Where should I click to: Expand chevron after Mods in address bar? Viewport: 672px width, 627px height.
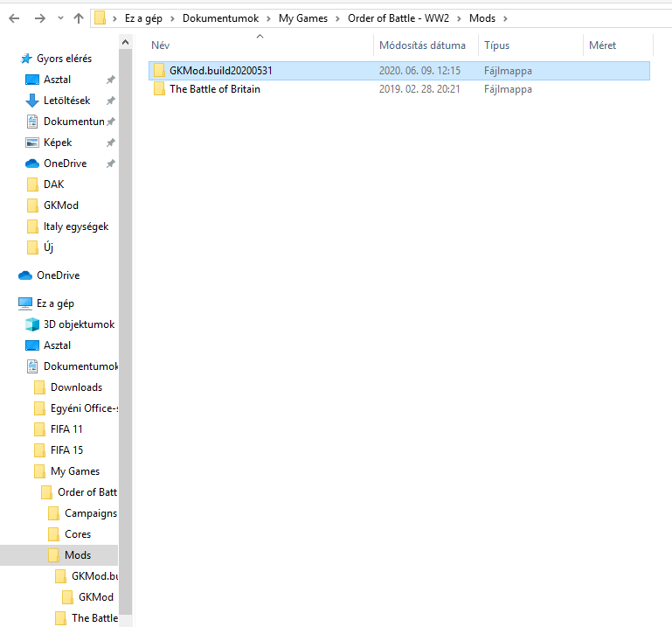point(505,17)
